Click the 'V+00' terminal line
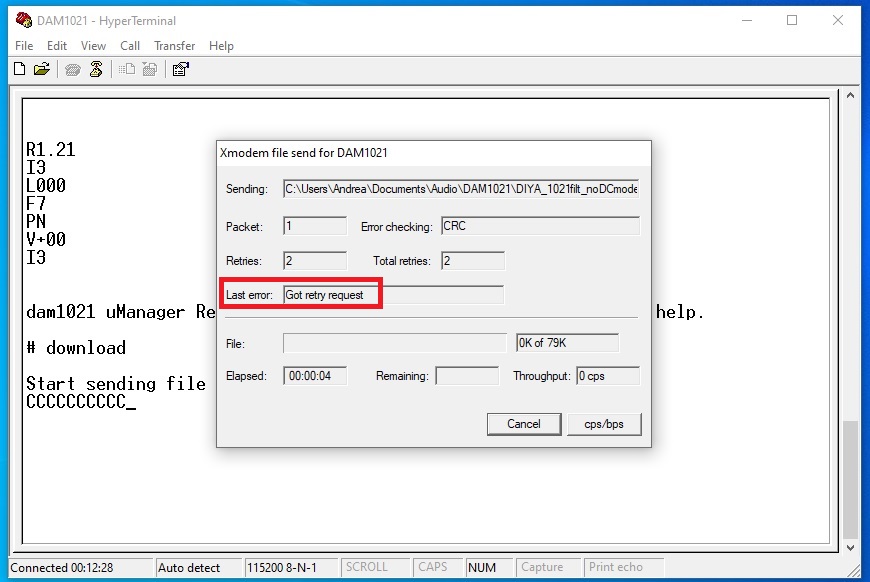This screenshot has width=870, height=582. tap(46, 239)
